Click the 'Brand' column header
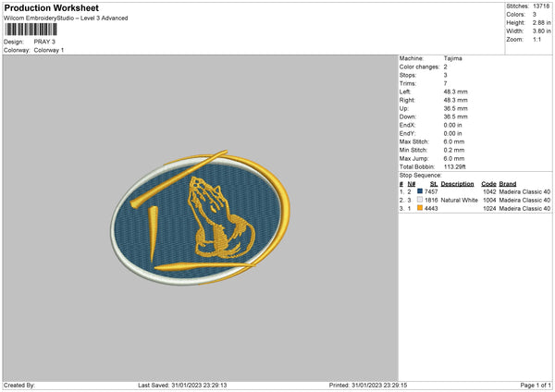 click(508, 184)
